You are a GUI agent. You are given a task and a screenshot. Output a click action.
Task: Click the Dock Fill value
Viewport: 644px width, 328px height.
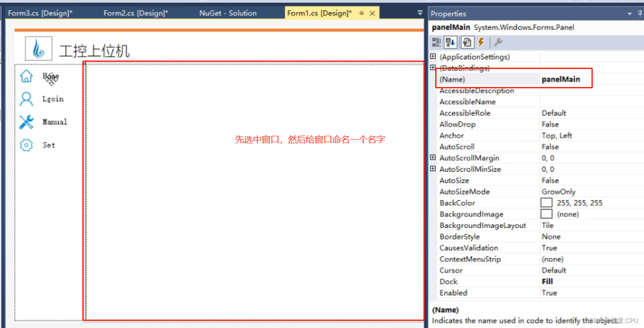(x=547, y=281)
